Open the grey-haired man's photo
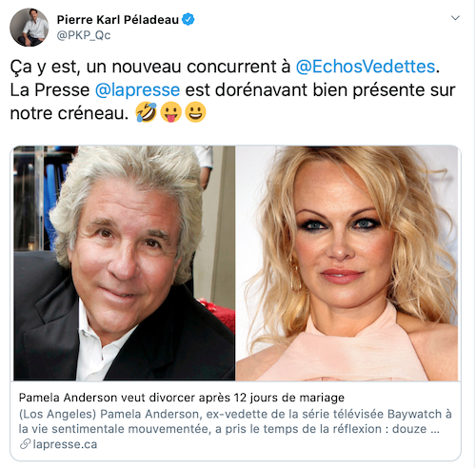 click(x=125, y=263)
